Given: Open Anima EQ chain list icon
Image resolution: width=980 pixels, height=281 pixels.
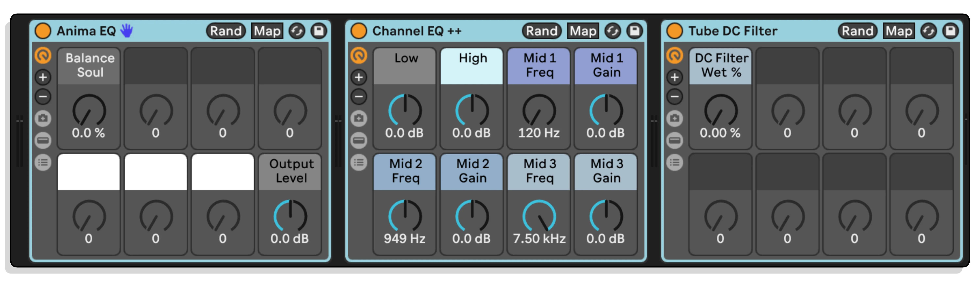Looking at the screenshot, I should (x=43, y=163).
